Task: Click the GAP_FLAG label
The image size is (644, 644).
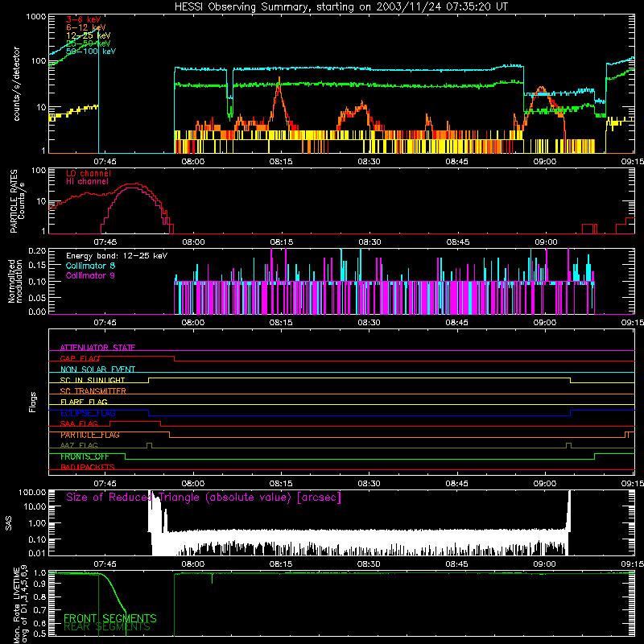Action: (x=80, y=358)
